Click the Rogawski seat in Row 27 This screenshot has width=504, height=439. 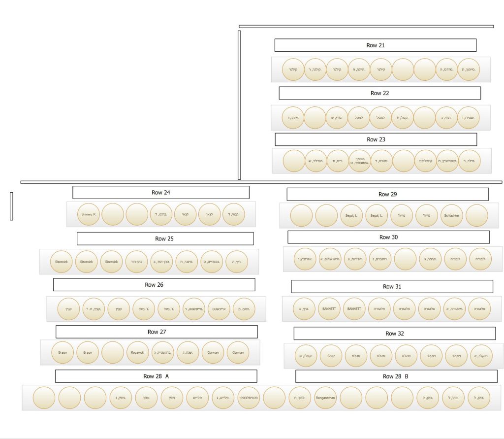point(137,352)
